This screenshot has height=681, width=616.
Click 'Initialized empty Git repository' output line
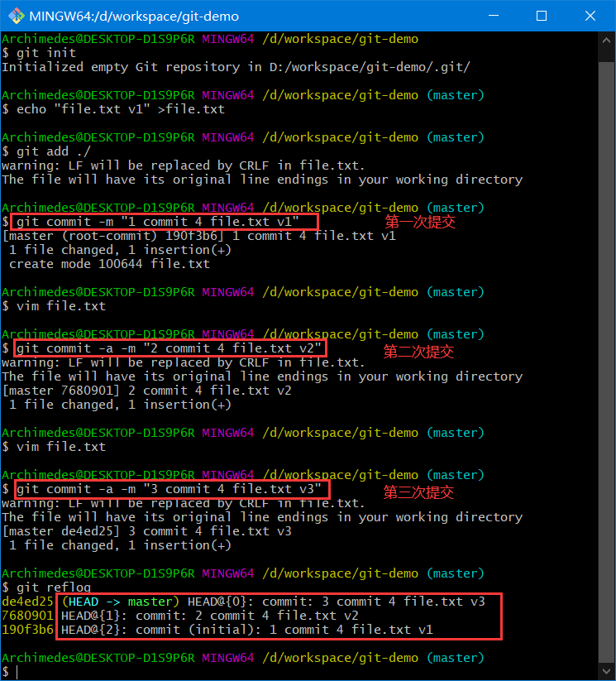coord(236,67)
